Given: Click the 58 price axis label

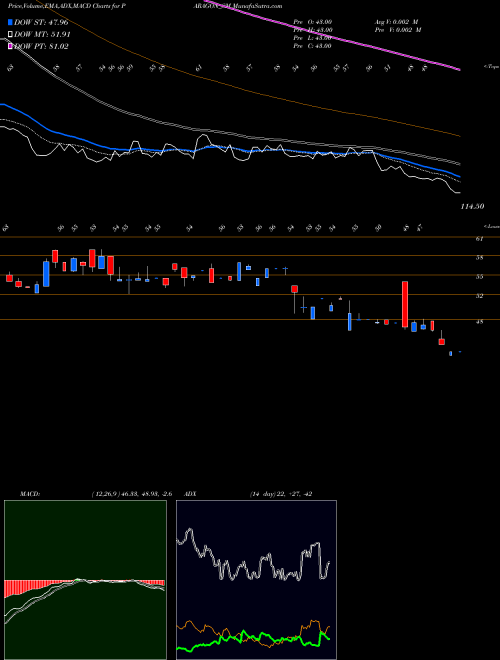Looking at the screenshot, I should (x=479, y=258).
